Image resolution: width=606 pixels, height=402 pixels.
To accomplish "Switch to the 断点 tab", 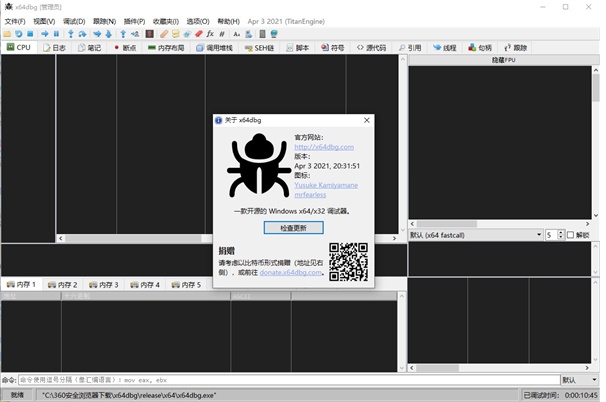I will 125,48.
